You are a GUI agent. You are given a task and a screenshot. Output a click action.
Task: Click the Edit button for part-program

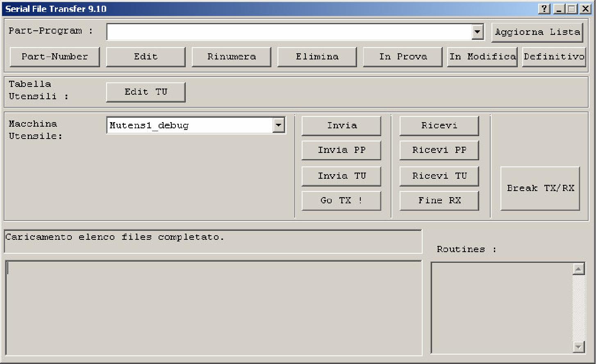[146, 57]
